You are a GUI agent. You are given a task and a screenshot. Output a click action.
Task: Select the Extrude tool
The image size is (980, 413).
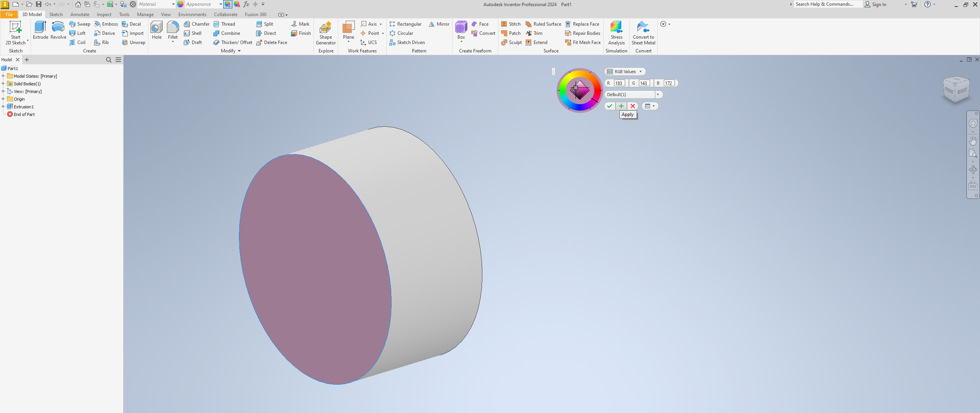pyautogui.click(x=40, y=30)
